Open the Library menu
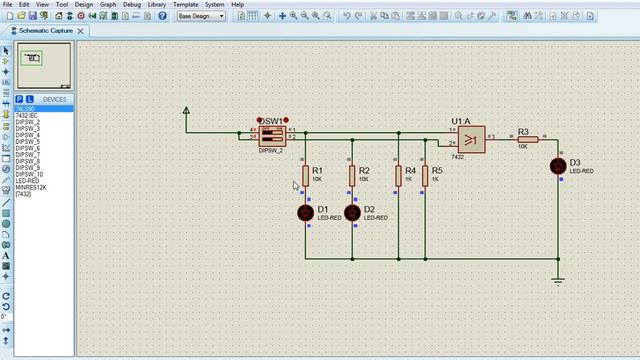 (x=157, y=4)
